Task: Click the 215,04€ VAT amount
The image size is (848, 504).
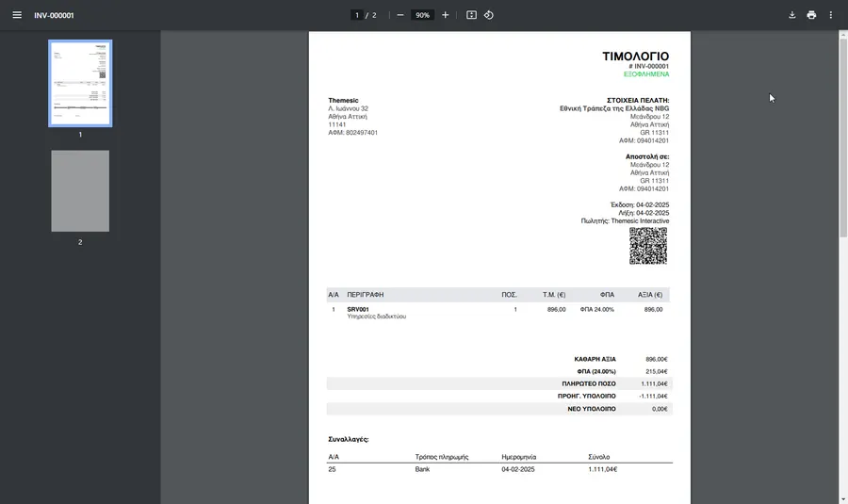Action: [657, 371]
